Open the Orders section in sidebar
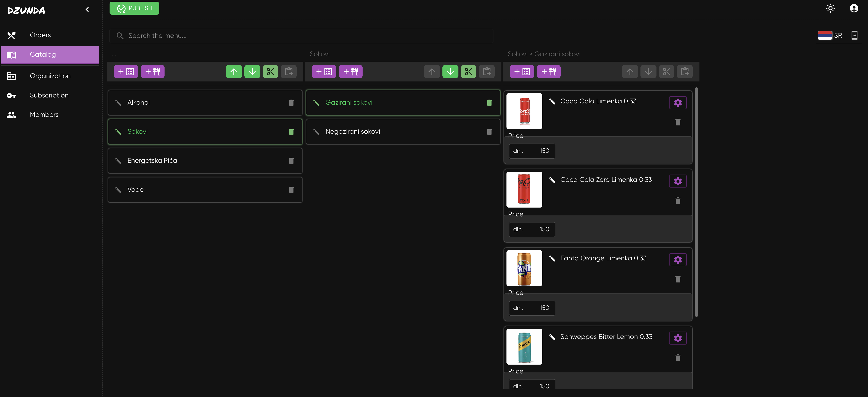Image resolution: width=868 pixels, height=397 pixels. point(40,35)
